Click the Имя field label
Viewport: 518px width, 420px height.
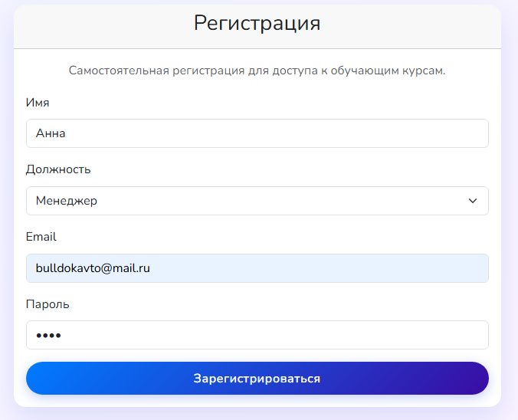(x=38, y=103)
